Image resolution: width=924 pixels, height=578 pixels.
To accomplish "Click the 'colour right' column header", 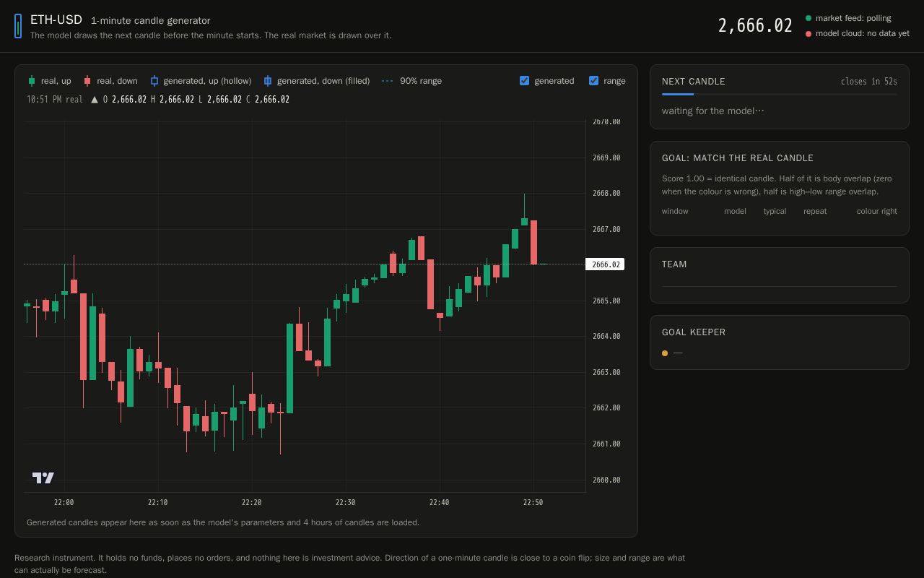I will pos(877,211).
